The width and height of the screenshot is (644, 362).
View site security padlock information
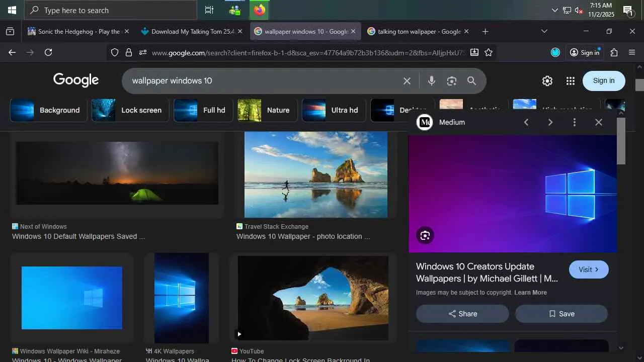[x=129, y=52]
